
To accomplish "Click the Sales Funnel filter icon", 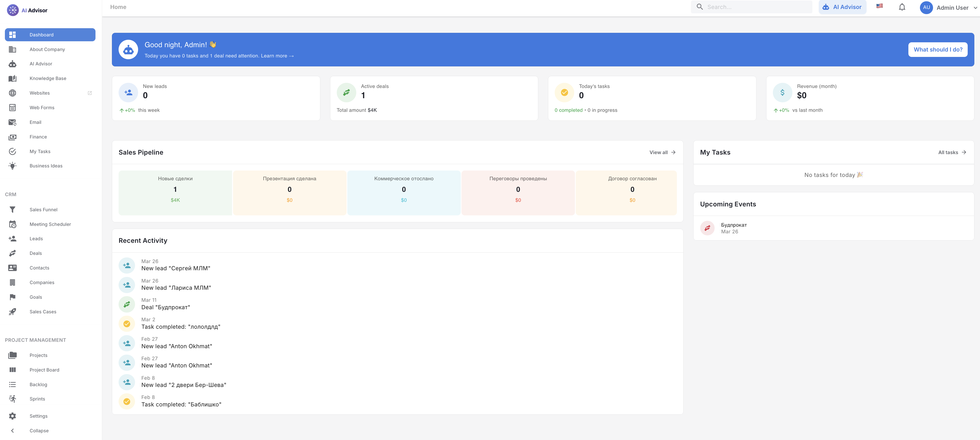I will (13, 210).
